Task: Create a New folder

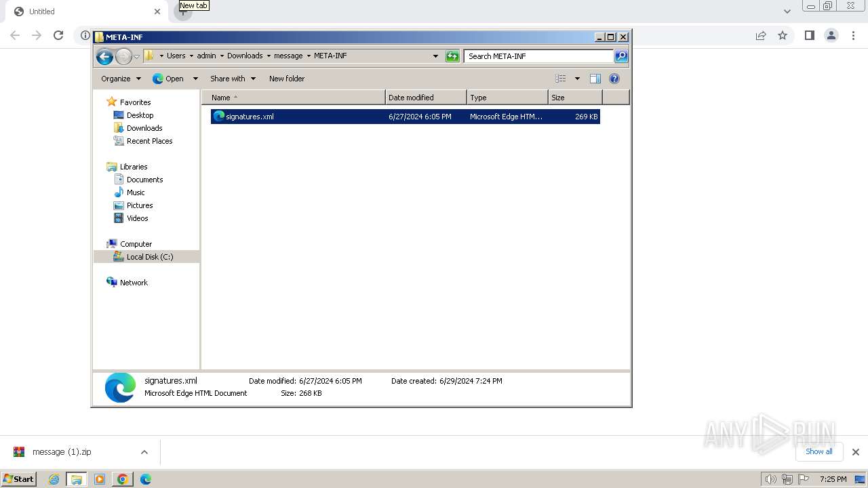Action: click(x=287, y=79)
